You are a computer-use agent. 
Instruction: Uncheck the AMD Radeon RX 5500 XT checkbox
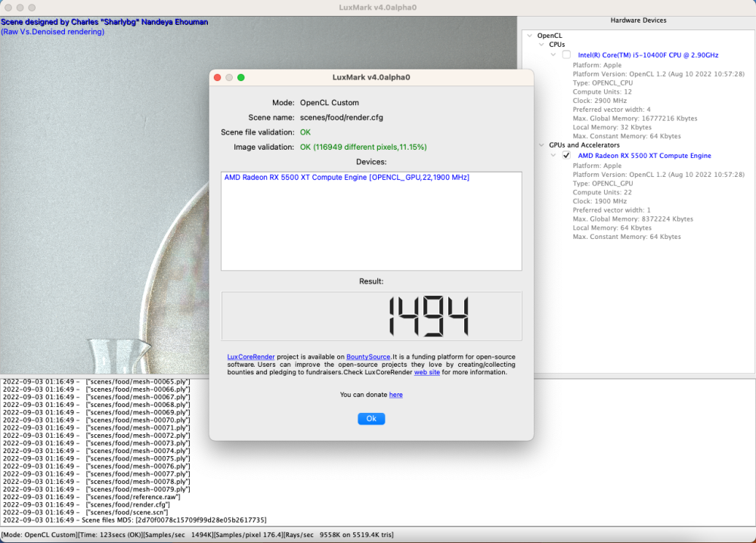tap(566, 155)
